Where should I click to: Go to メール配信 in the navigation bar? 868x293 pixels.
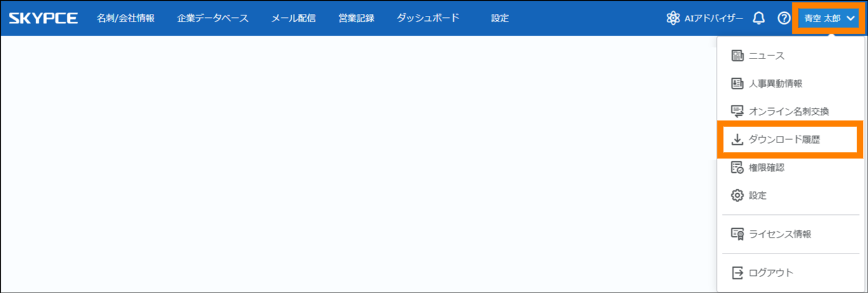point(293,18)
